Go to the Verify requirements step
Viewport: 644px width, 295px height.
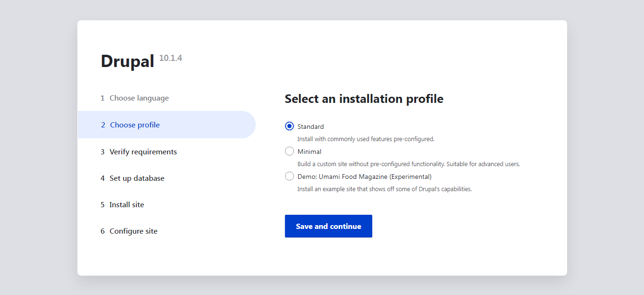coord(143,151)
